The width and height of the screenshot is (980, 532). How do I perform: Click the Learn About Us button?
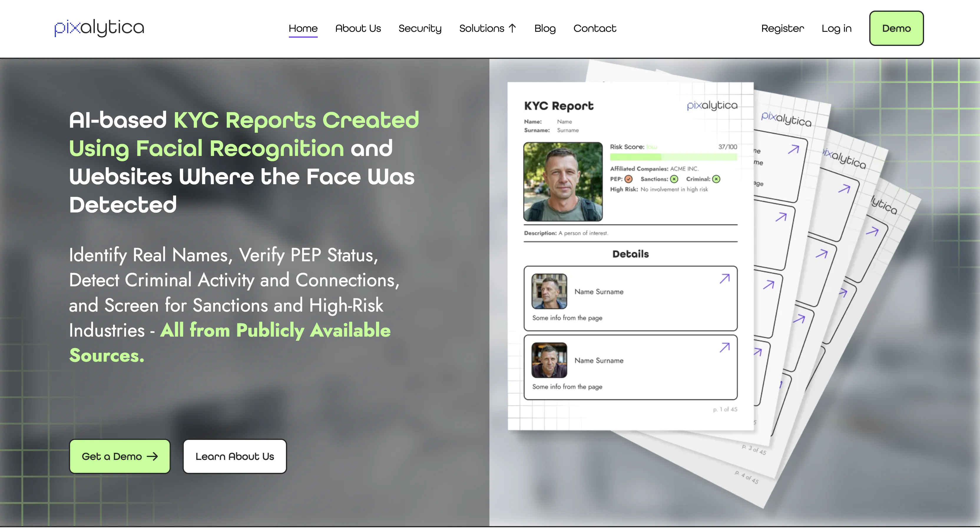pyautogui.click(x=234, y=456)
